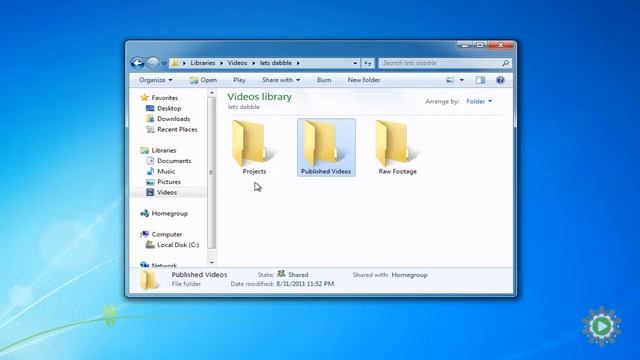This screenshot has width=640, height=360.
Task: Open Recent Places in the sidebar
Action: tap(177, 129)
